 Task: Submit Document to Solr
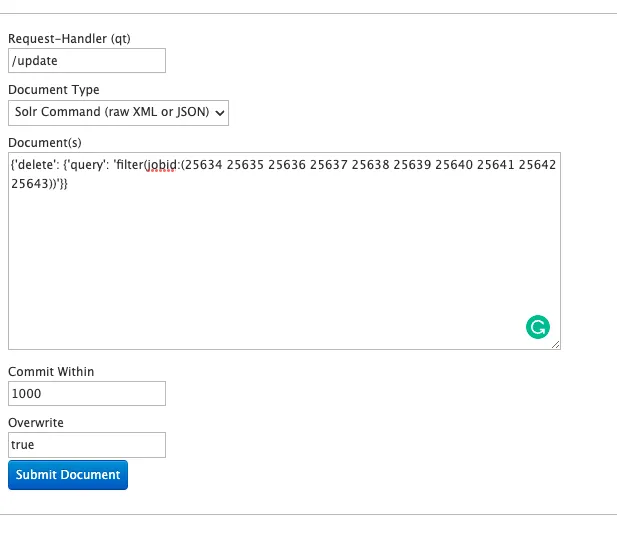click(68, 475)
